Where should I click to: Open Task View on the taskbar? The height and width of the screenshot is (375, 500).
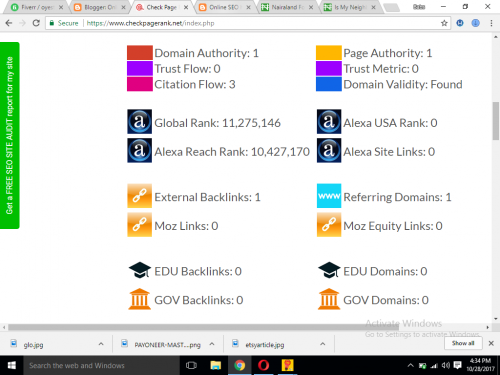point(191,365)
